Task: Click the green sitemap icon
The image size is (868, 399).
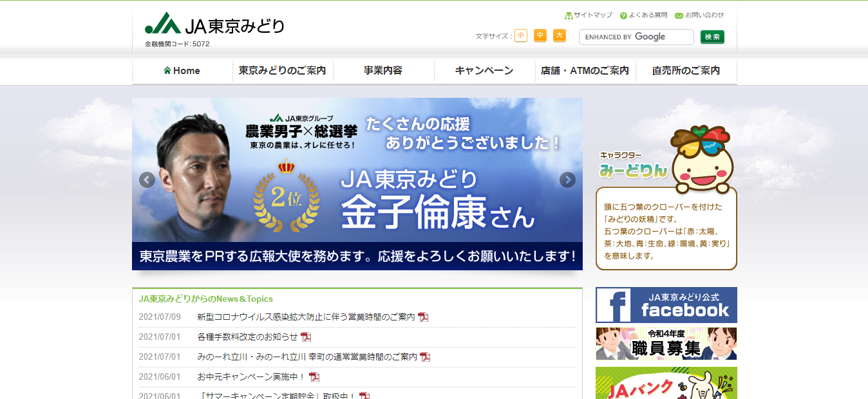Action: pos(569,15)
